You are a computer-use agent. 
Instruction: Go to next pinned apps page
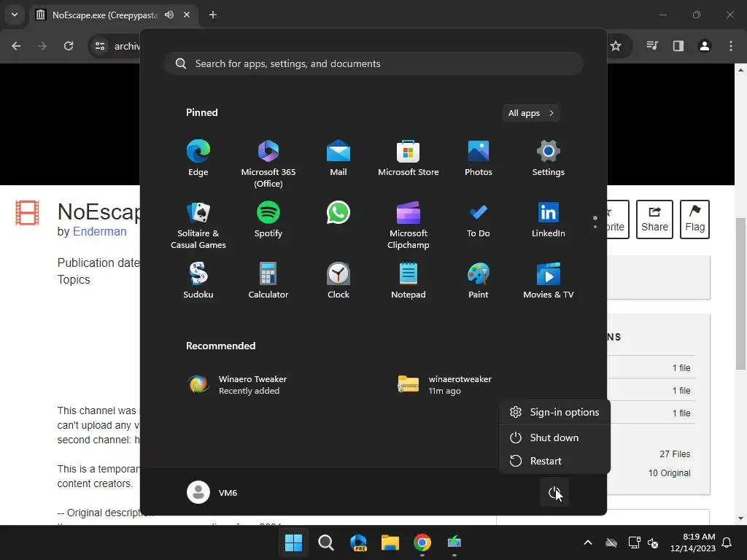tap(595, 227)
